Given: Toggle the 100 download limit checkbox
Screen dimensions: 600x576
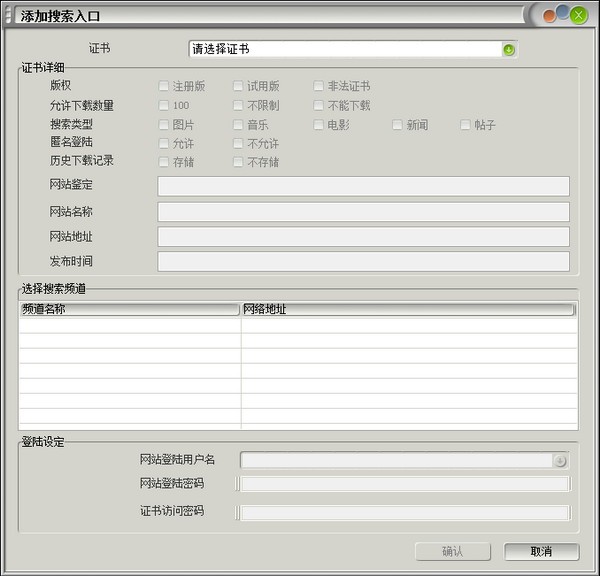Looking at the screenshot, I should [x=163, y=105].
